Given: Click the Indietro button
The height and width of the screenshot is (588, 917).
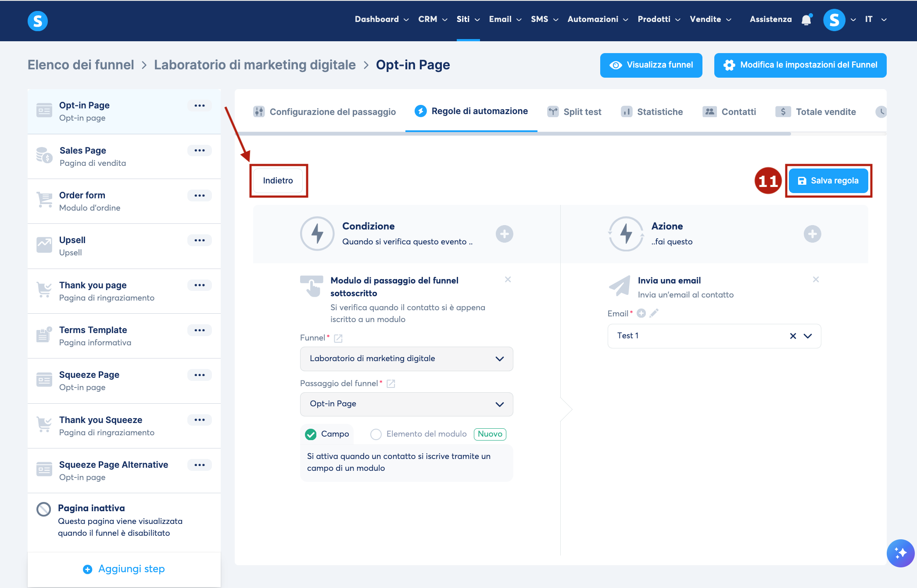Looking at the screenshot, I should tap(278, 181).
